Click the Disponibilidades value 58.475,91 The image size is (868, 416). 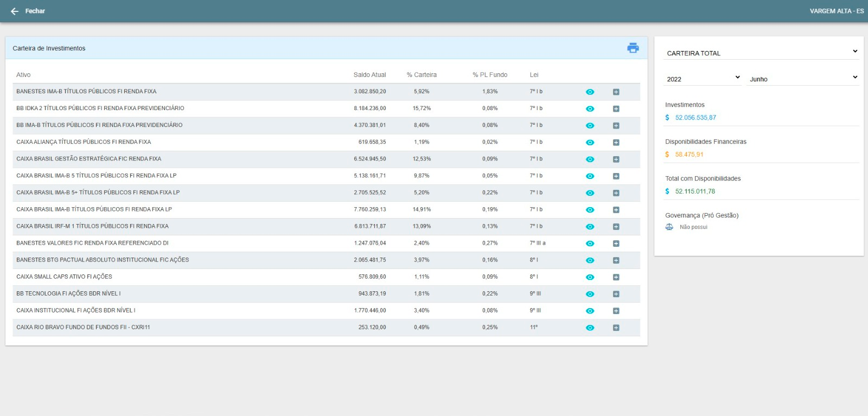tap(689, 154)
